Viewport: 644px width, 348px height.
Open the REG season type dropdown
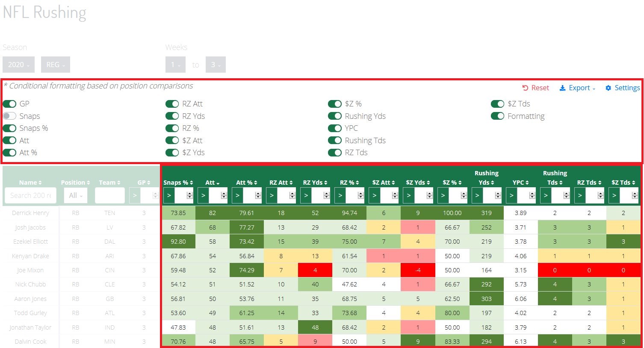click(56, 65)
